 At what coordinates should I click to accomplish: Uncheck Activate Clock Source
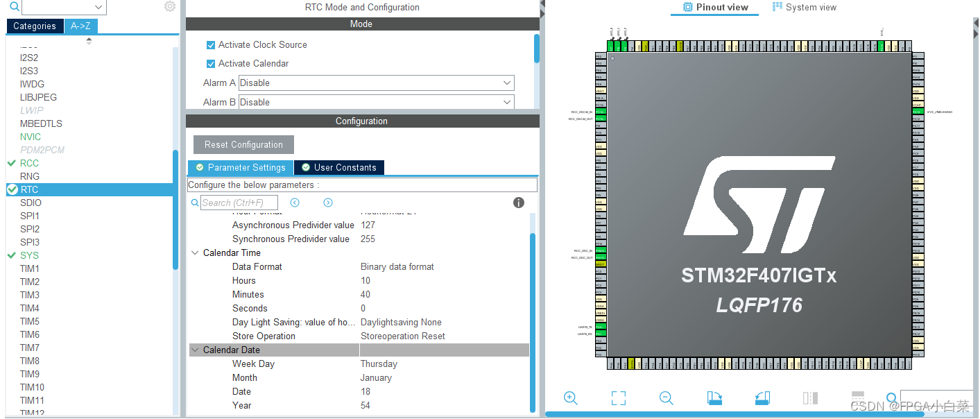point(211,45)
